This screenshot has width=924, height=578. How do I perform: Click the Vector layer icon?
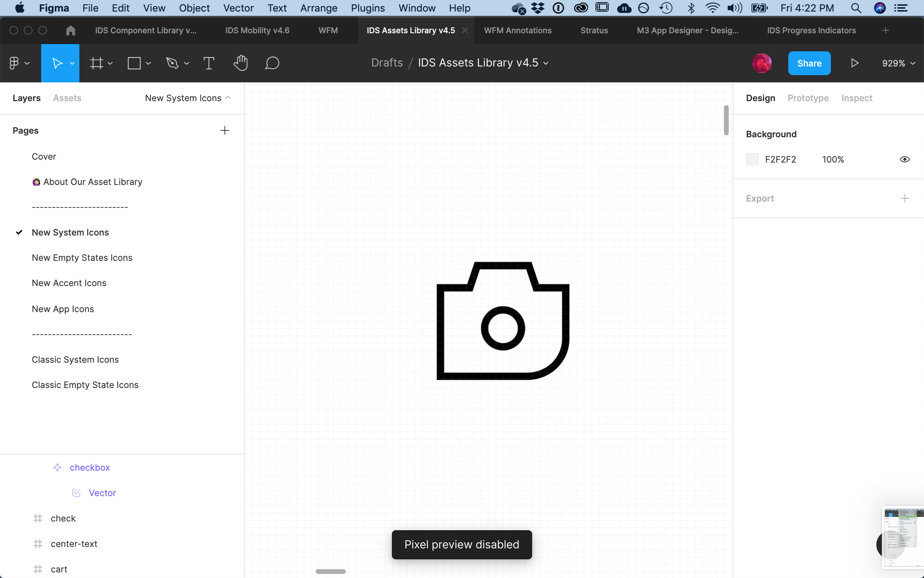[77, 493]
